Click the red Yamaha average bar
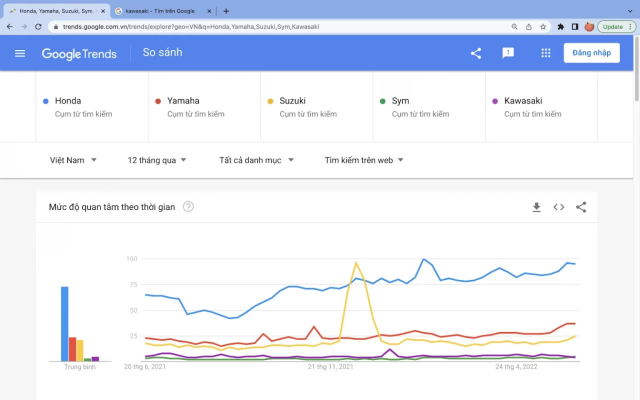The height and width of the screenshot is (400, 640). 72,349
